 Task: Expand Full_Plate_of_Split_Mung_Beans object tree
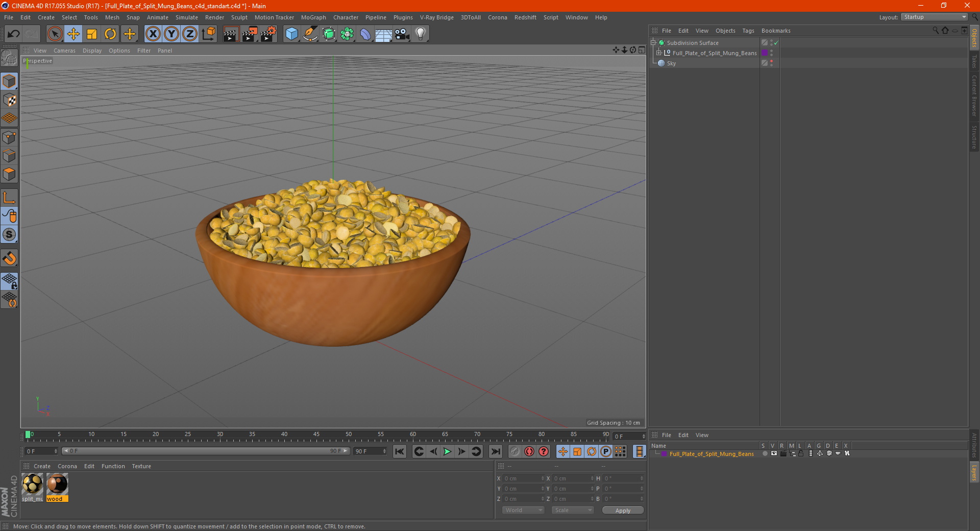click(x=659, y=53)
